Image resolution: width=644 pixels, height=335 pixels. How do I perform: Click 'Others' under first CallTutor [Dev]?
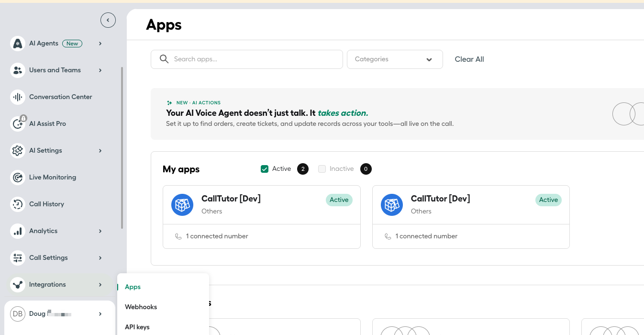point(212,211)
